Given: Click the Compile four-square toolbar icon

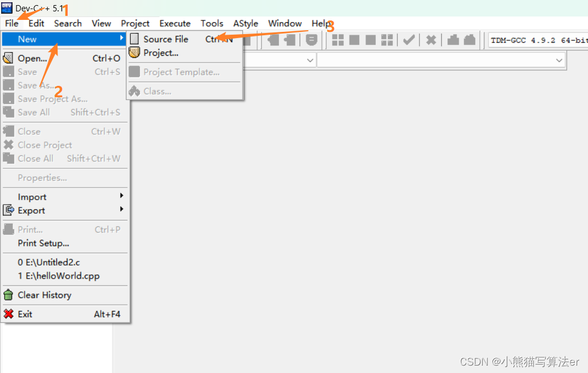Looking at the screenshot, I should pos(338,40).
